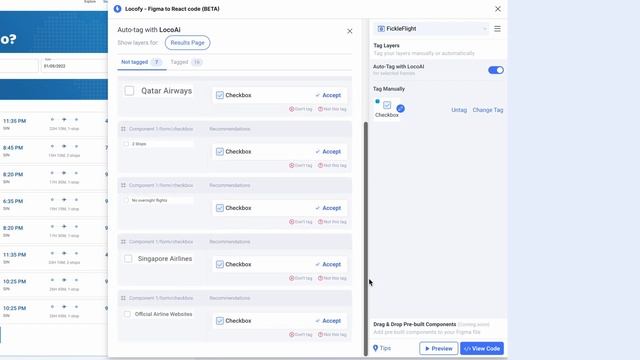640x360 pixels.
Task: Click the Results Page filter chip
Action: [187, 42]
